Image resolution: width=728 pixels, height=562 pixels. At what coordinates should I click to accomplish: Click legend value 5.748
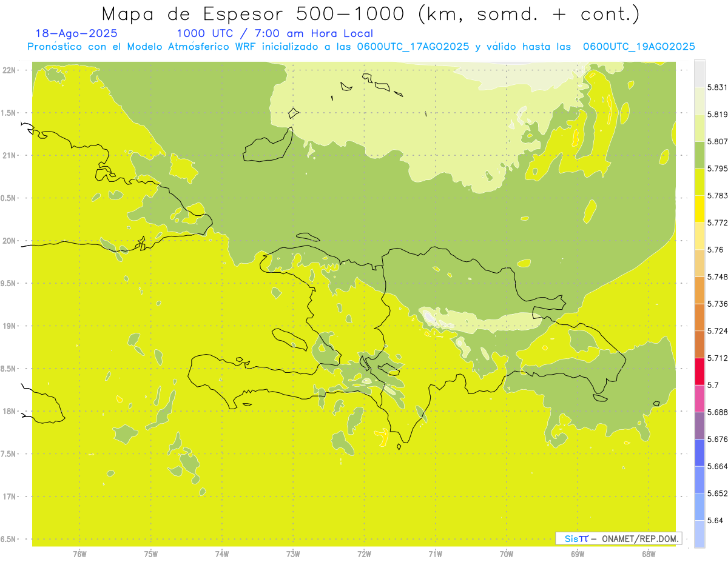tap(718, 276)
